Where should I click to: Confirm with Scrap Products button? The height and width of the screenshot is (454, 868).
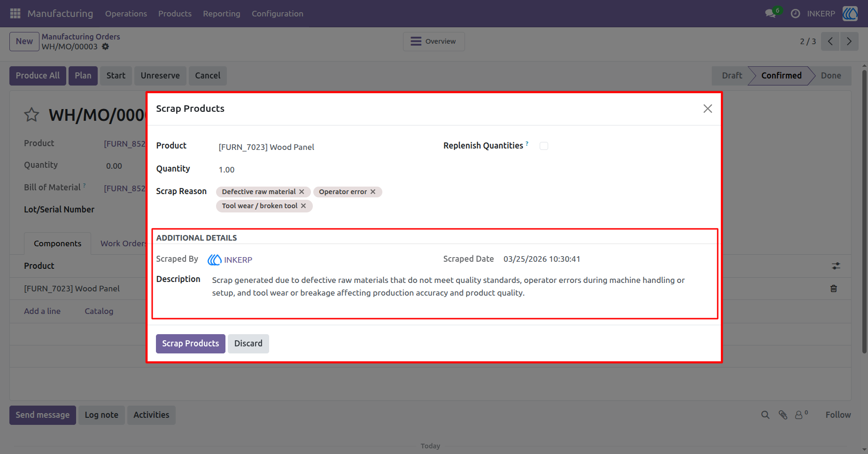pos(191,344)
